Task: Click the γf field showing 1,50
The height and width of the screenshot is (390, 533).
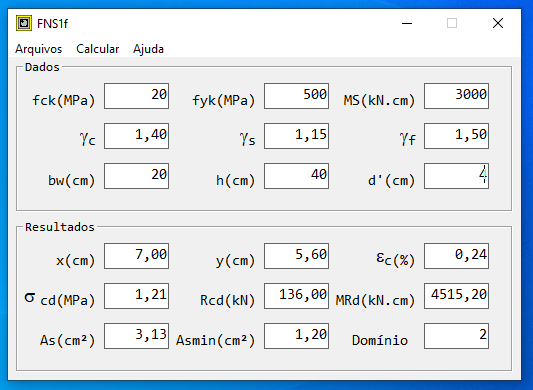Action: [456, 136]
